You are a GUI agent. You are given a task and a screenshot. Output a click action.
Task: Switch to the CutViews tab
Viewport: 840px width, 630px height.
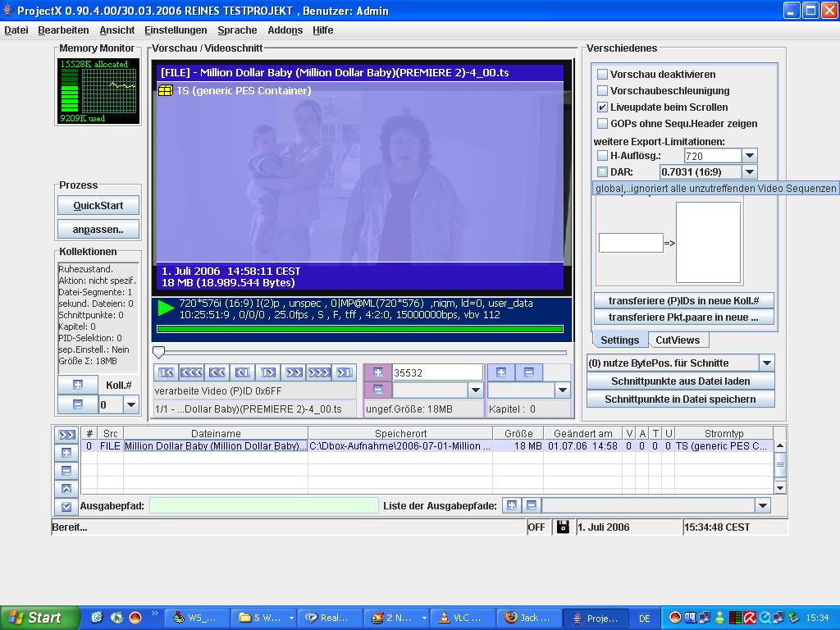[x=678, y=340]
